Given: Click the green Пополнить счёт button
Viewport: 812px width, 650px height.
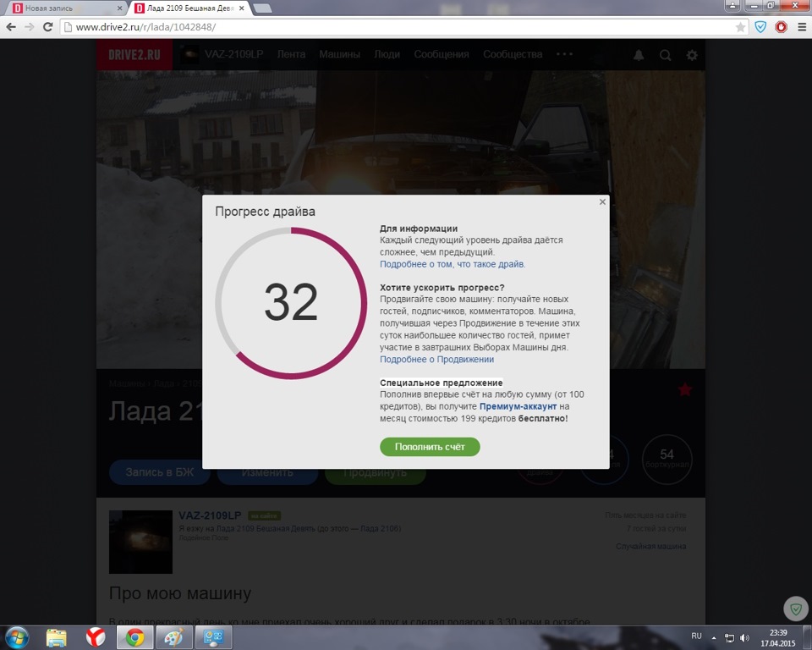Looking at the screenshot, I should click(430, 447).
